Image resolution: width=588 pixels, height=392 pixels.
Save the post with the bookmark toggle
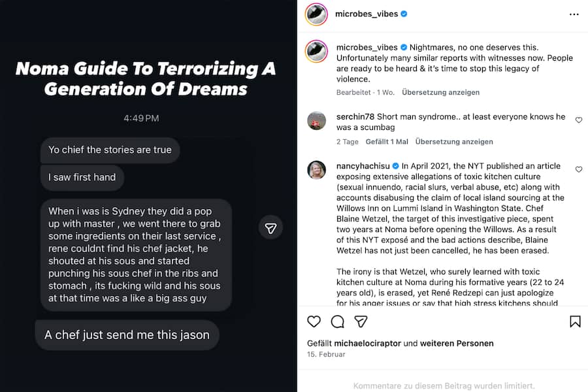[575, 321]
